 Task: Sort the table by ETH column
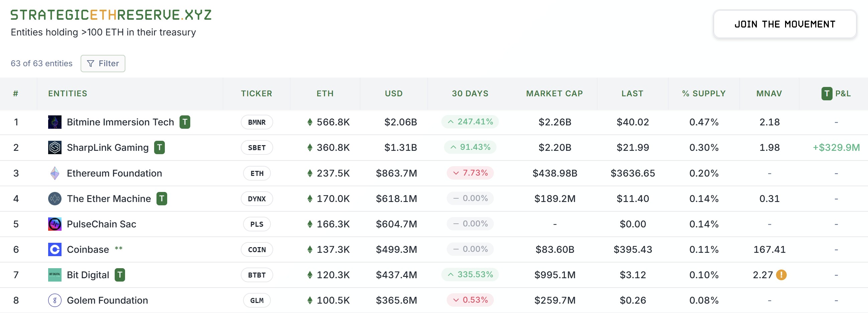(x=325, y=93)
